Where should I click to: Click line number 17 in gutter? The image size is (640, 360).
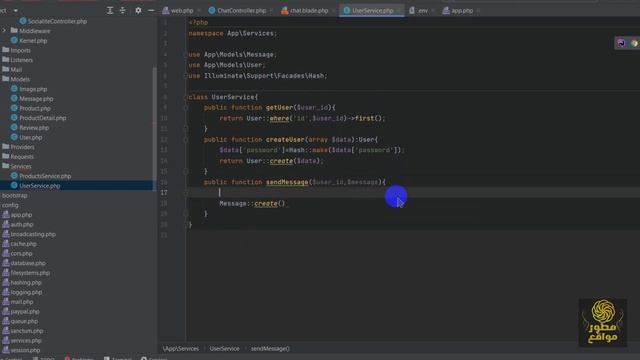pos(164,193)
